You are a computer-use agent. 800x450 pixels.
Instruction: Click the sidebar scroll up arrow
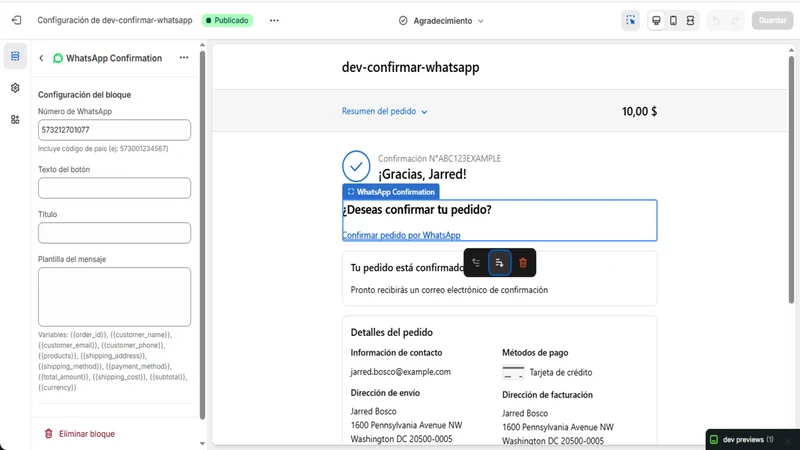[203, 45]
